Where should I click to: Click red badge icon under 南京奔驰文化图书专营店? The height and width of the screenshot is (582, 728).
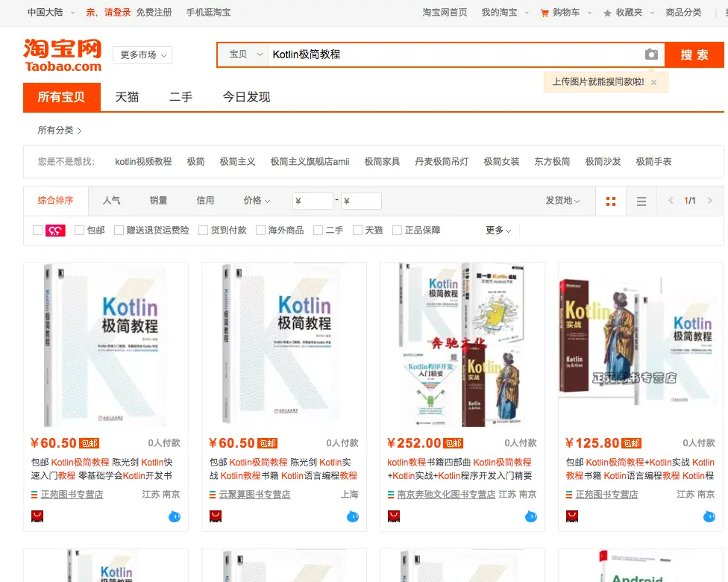394,516
